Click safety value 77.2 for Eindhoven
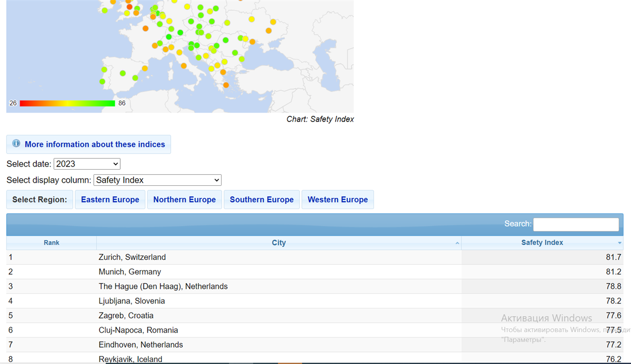 click(613, 345)
